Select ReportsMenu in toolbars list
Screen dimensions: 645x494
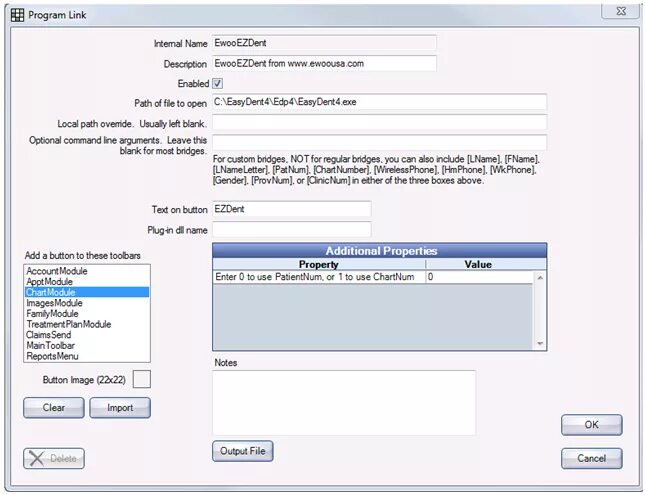point(87,357)
